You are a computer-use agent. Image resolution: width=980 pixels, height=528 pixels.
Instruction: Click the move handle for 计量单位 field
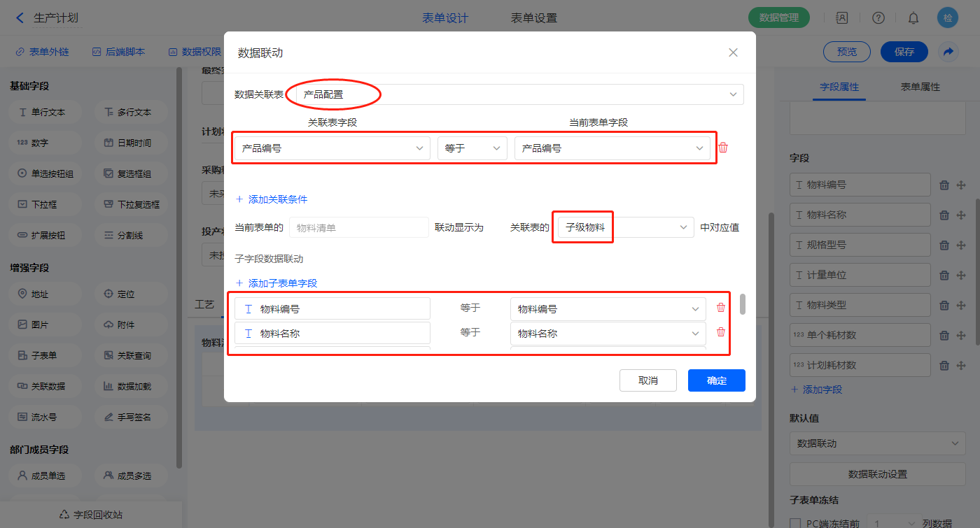pyautogui.click(x=961, y=276)
